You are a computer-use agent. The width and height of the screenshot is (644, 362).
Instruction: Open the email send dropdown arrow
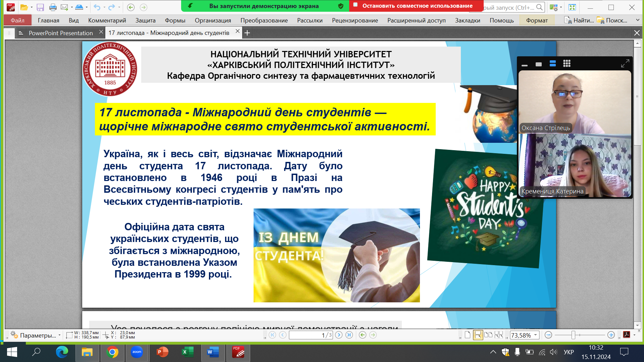click(72, 7)
